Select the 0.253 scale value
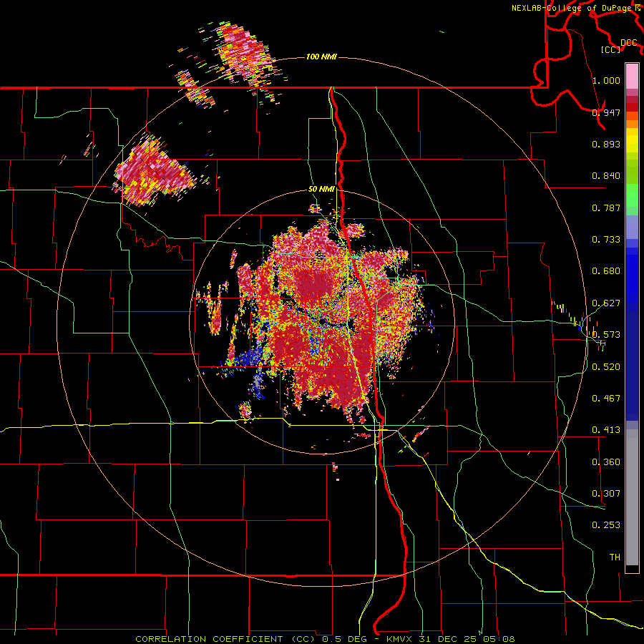 pos(606,525)
